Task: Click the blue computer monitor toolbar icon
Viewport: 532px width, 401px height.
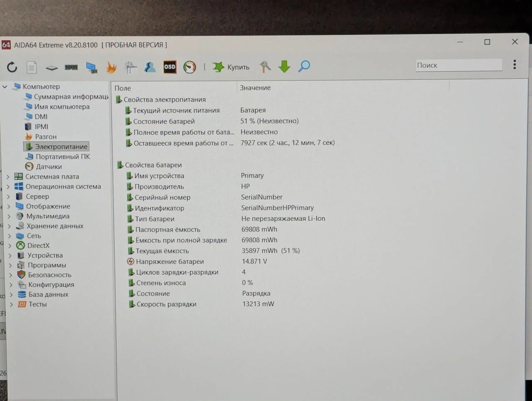Action: [x=91, y=67]
